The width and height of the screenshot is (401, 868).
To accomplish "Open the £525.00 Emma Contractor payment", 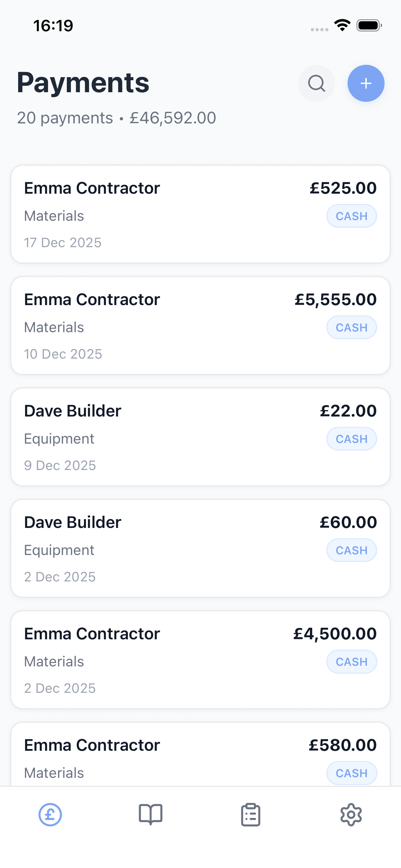I will click(x=171, y=214).
